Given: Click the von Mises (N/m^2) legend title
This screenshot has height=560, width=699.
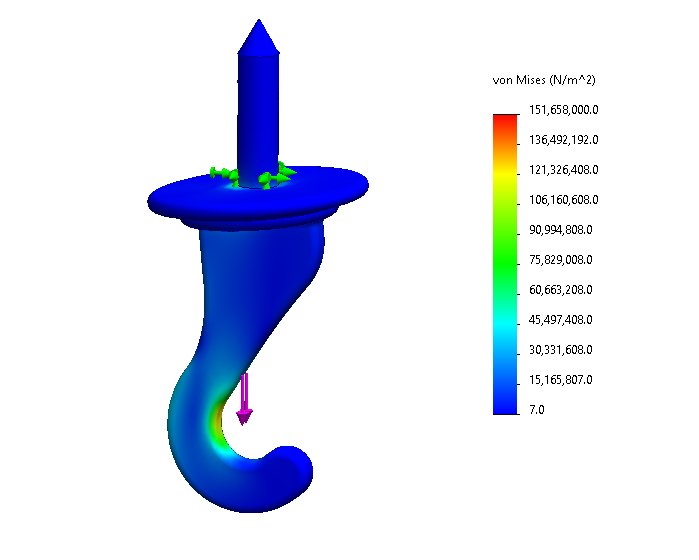Looking at the screenshot, I should click(544, 80).
